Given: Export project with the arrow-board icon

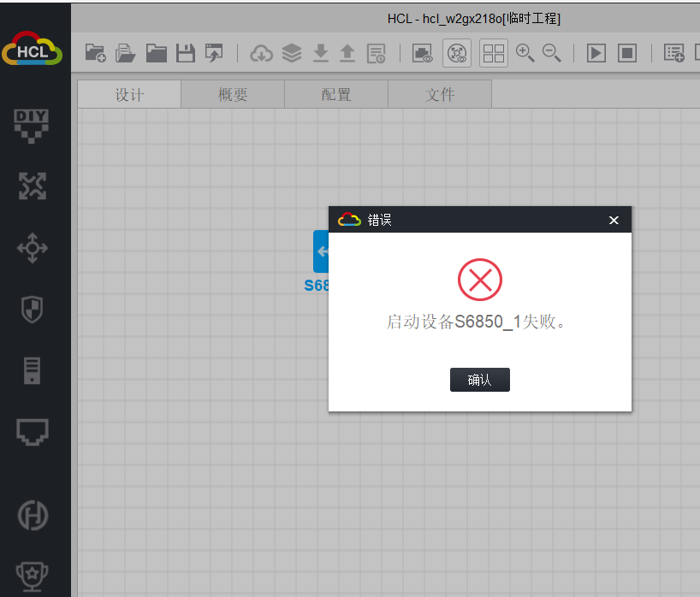Looking at the screenshot, I should pyautogui.click(x=214, y=53).
